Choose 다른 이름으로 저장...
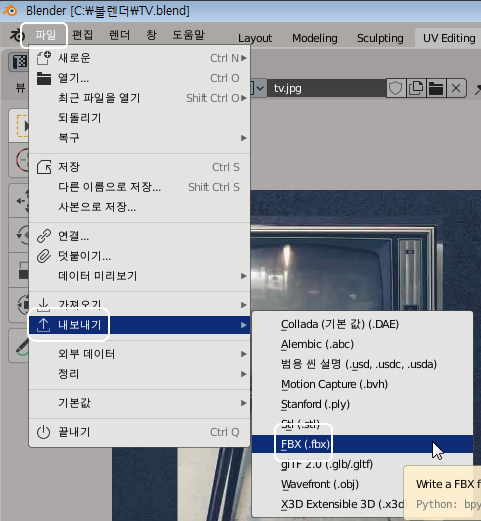Image resolution: width=481 pixels, height=521 pixels. point(140,187)
